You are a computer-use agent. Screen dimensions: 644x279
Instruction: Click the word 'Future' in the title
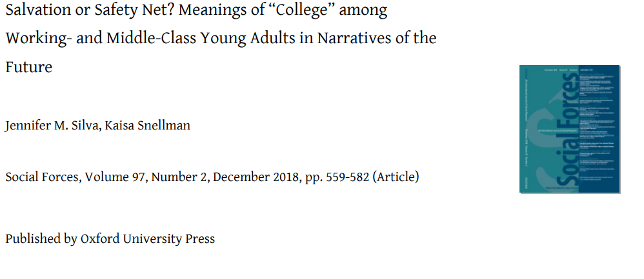28,66
